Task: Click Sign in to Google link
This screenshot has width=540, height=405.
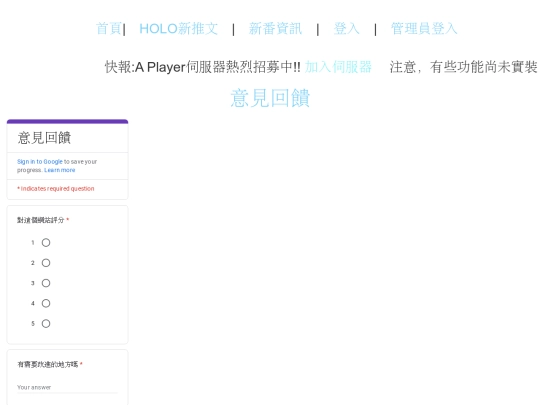Action: [x=40, y=162]
